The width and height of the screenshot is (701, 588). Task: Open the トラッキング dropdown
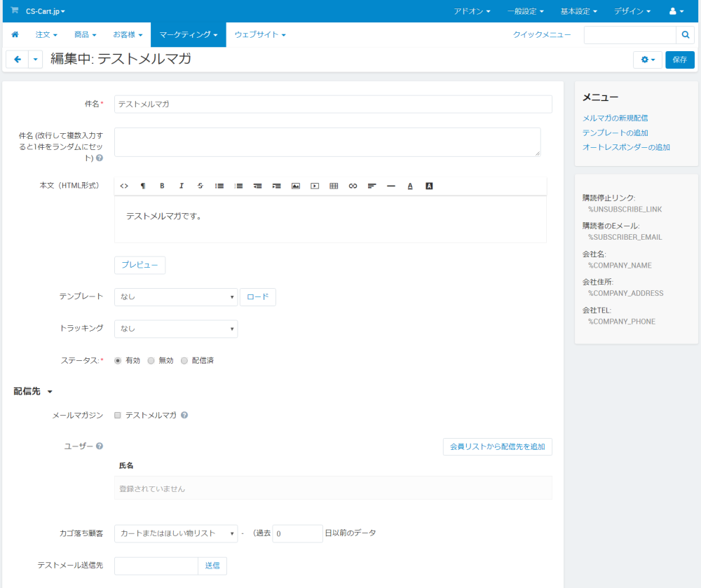click(x=176, y=329)
